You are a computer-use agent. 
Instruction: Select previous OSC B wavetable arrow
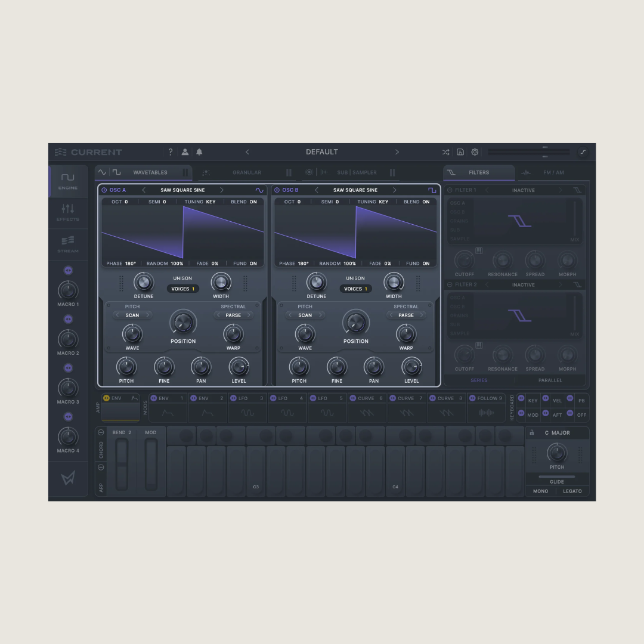coord(317,190)
